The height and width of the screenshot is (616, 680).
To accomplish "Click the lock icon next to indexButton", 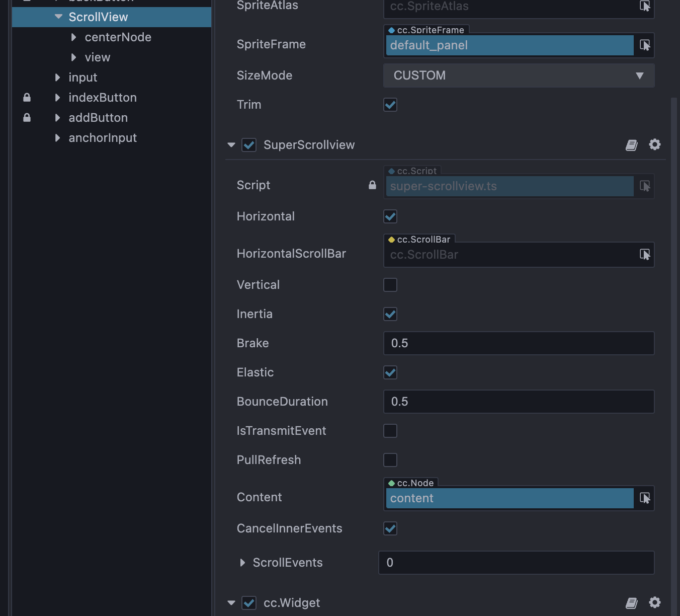I will click(27, 97).
